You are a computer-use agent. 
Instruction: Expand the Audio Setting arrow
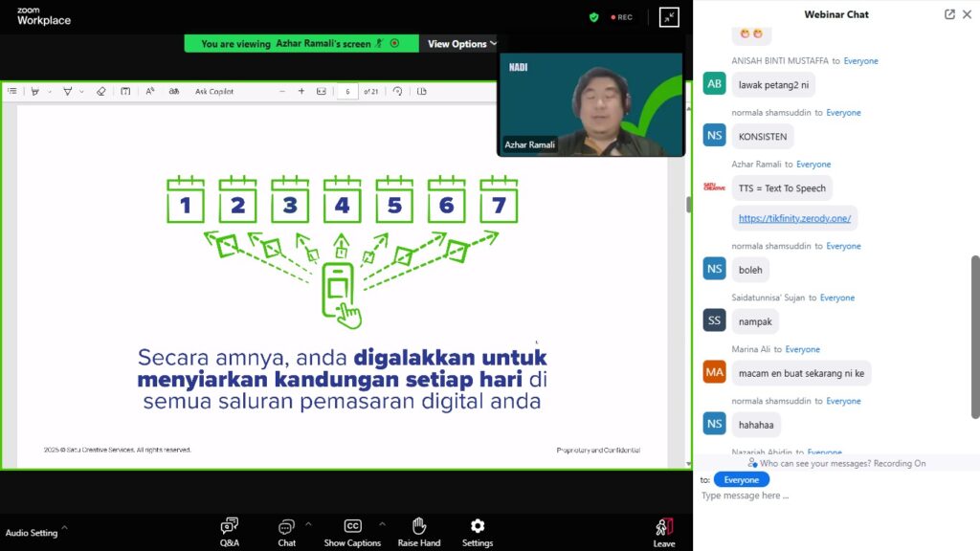tap(64, 527)
